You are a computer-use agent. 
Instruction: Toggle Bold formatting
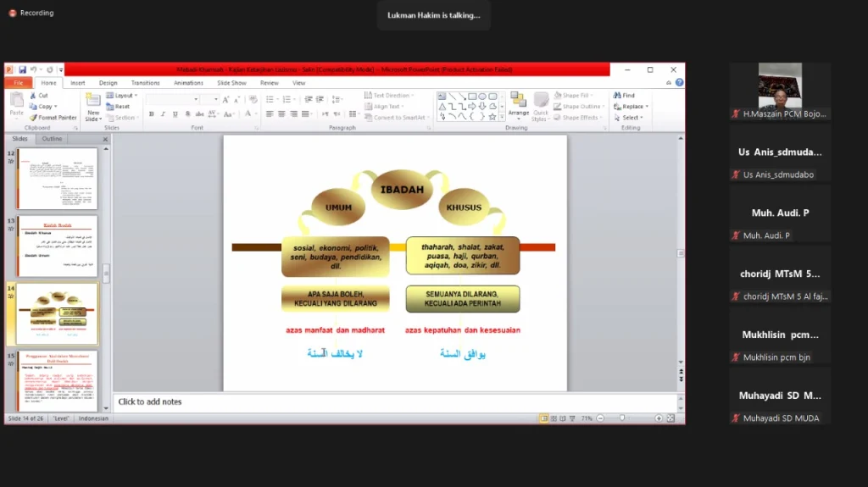[150, 113]
